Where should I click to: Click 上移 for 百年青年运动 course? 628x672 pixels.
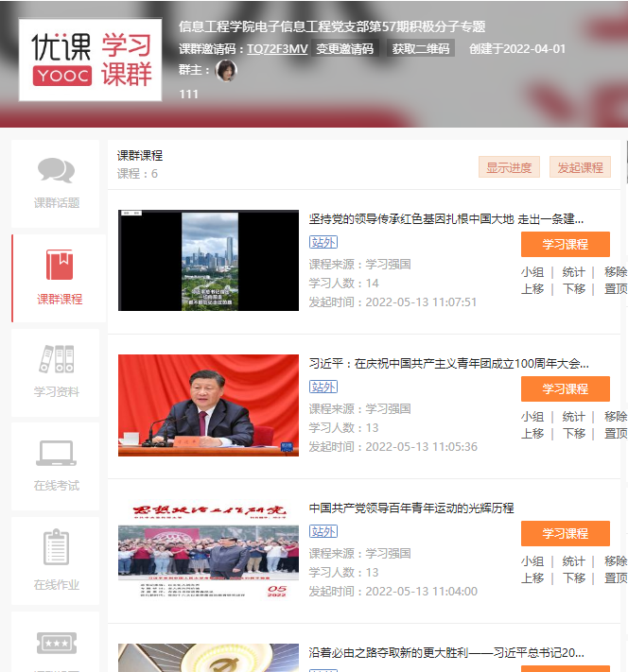coord(532,577)
